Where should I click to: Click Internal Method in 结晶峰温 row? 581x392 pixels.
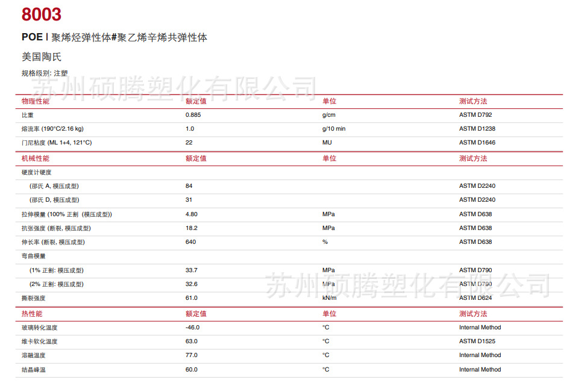pyautogui.click(x=480, y=370)
